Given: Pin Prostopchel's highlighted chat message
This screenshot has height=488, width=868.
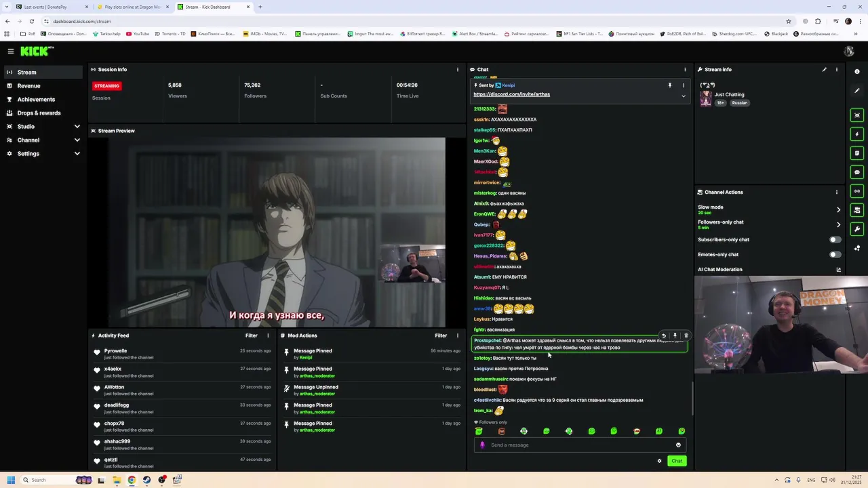Looking at the screenshot, I should pos(675,335).
